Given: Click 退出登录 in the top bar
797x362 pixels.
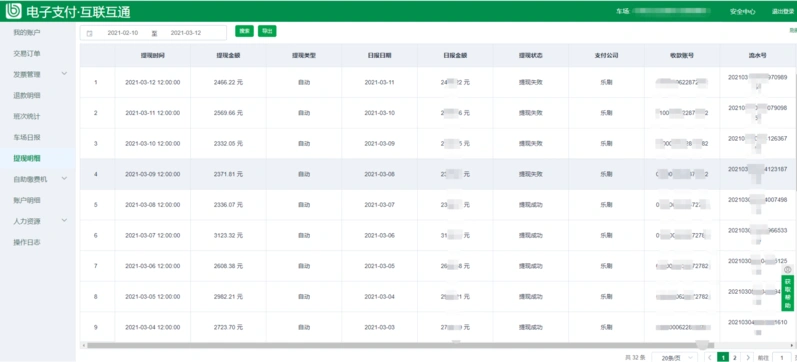Looking at the screenshot, I should pos(783,11).
